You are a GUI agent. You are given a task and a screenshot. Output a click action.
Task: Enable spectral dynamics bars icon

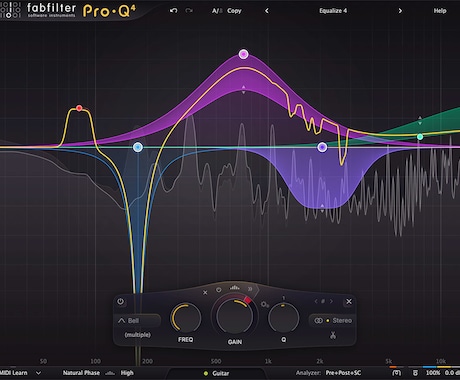point(235,287)
